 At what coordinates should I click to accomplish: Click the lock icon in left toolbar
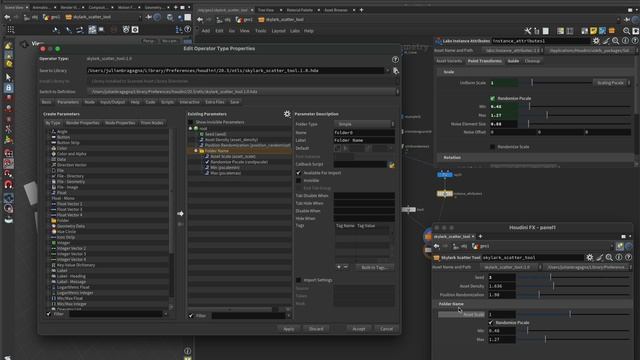coord(8,88)
